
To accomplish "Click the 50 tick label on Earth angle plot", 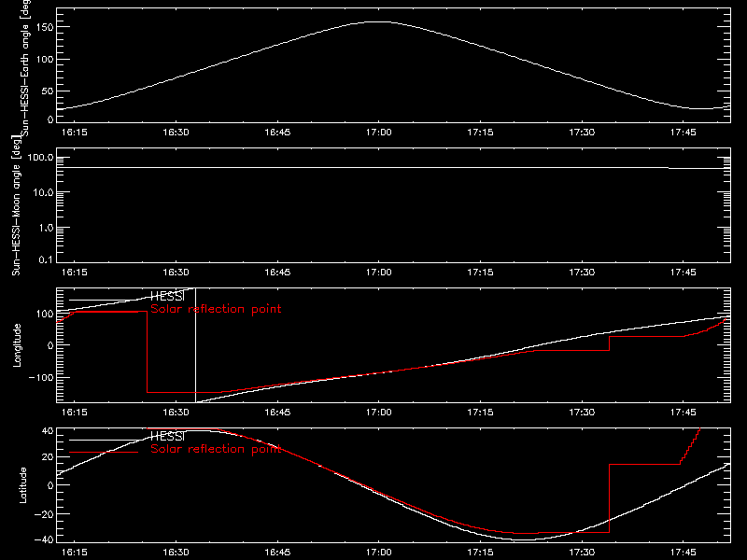I will click(x=48, y=91).
